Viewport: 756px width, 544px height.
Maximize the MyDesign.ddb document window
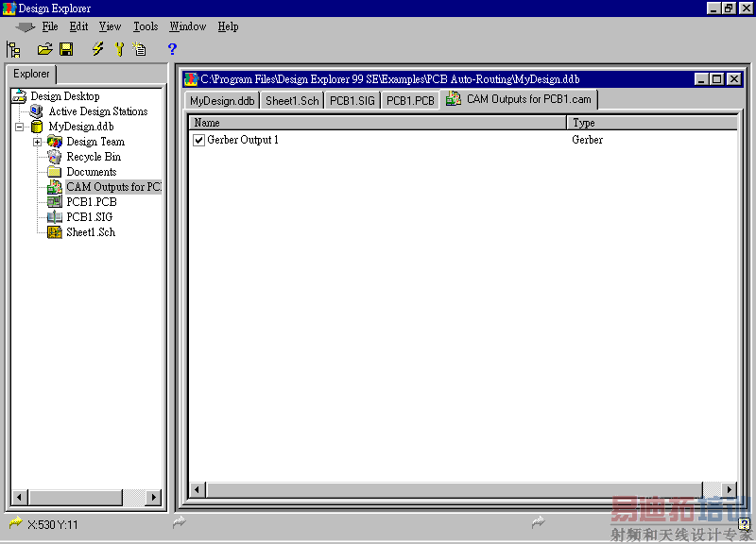point(717,79)
